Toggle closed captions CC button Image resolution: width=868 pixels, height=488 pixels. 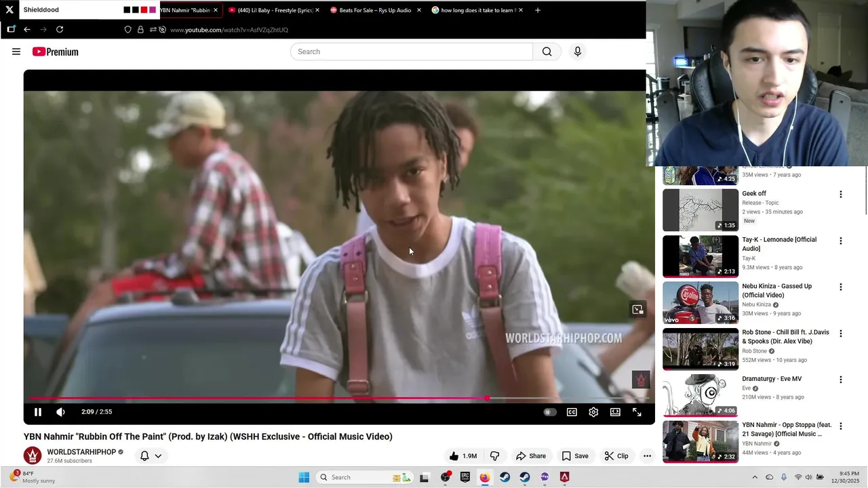(x=572, y=412)
